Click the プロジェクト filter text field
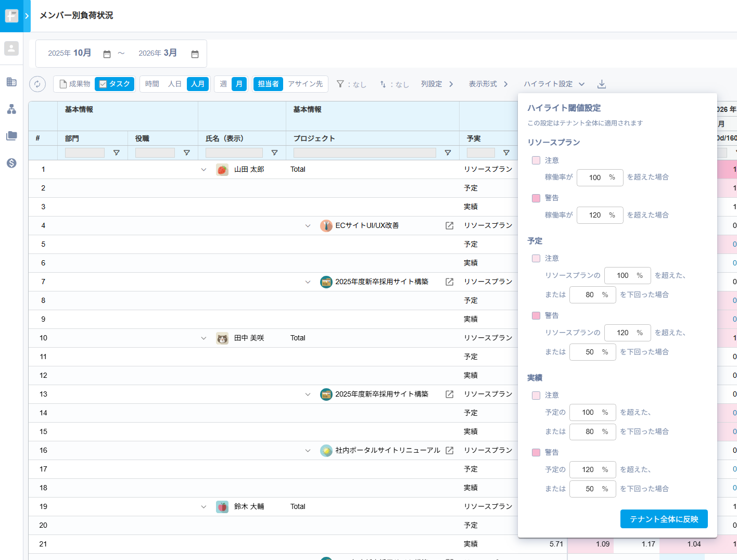The image size is (737, 560). coord(365,153)
